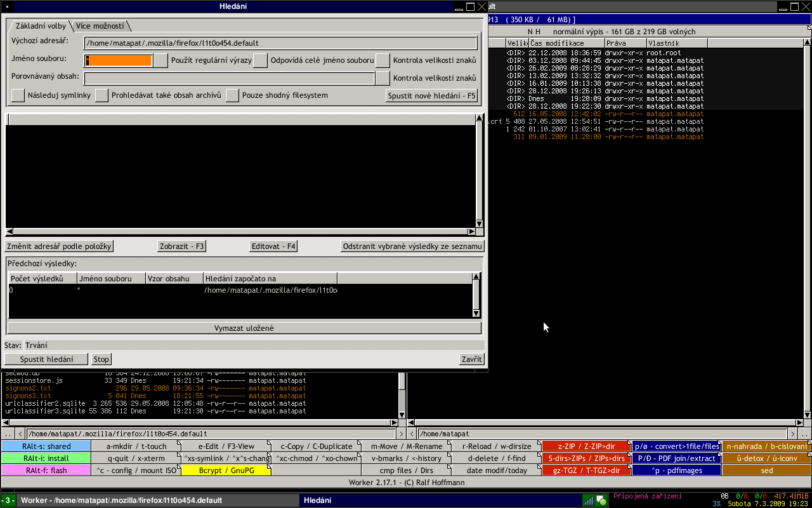This screenshot has width=812, height=508.
Task: Click Hledání započato na column header
Action: (x=270, y=279)
